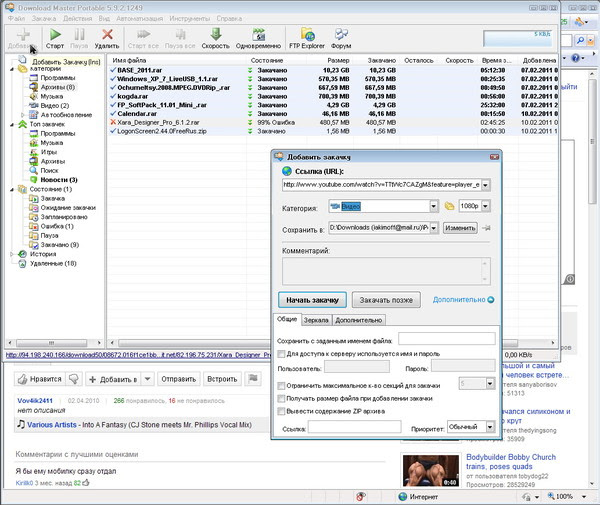The height and width of the screenshot is (505, 600).
Task: Click the Комментарий text area
Action: click(x=386, y=271)
